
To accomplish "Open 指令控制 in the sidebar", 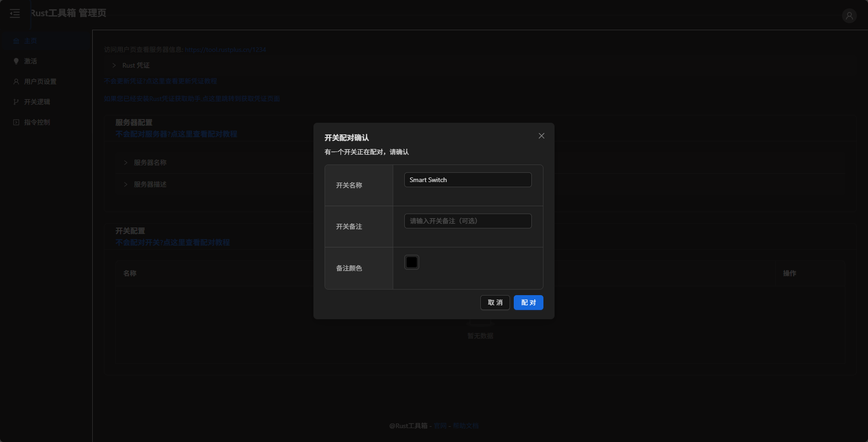I will click(x=45, y=122).
